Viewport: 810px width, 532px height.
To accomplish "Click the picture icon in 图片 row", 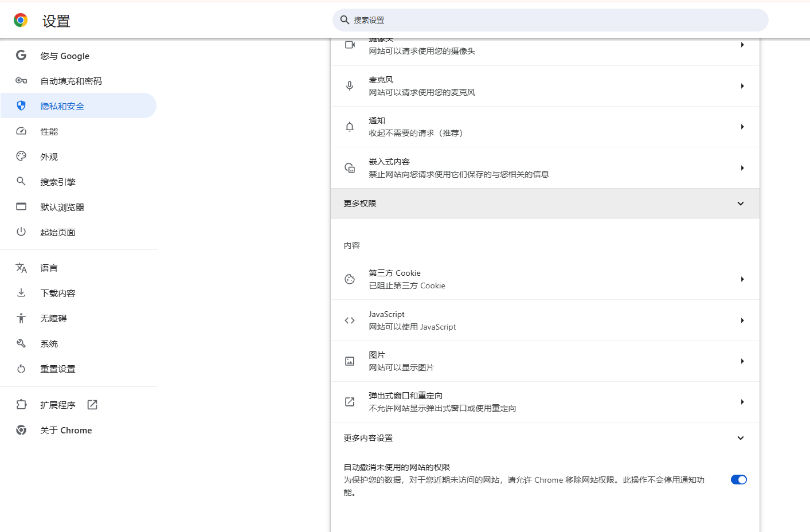I will (x=350, y=361).
